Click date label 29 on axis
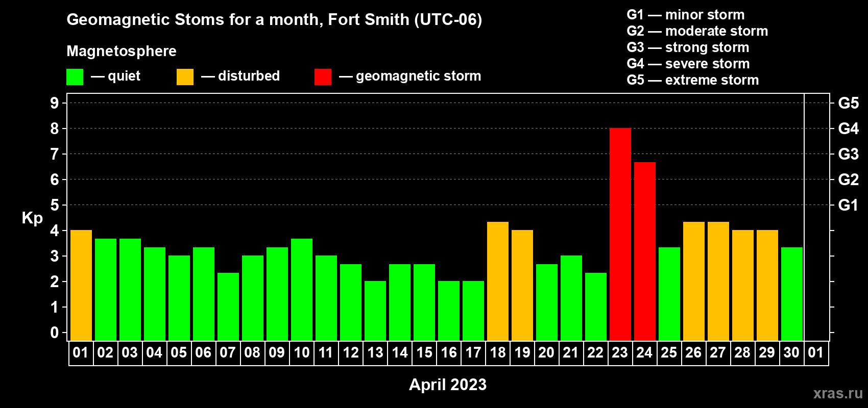 [767, 353]
